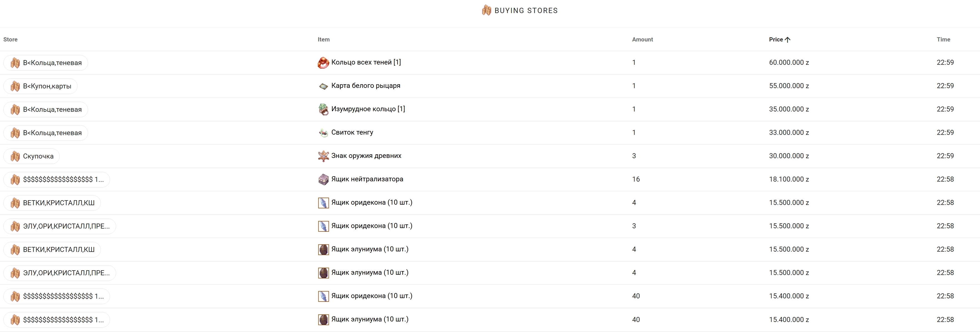980x332 pixels.
Task: Open the Кольцо всех теней [1] item
Action: pyautogui.click(x=366, y=63)
